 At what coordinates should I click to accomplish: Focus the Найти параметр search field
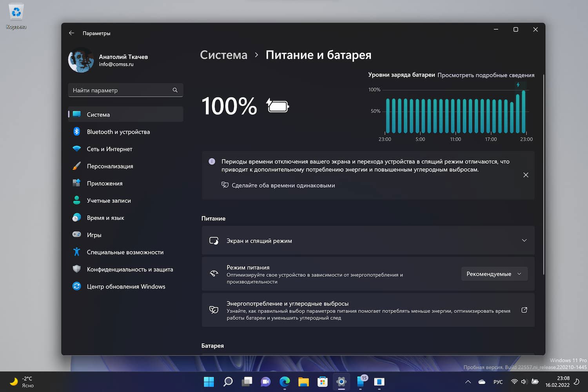[x=125, y=90]
